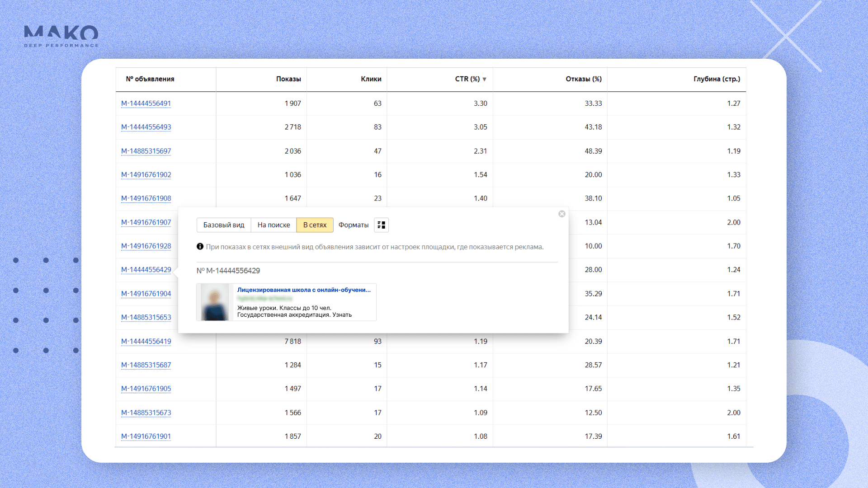This screenshot has height=488, width=868.
Task: Open ad link M-14444556429
Action: (146, 270)
